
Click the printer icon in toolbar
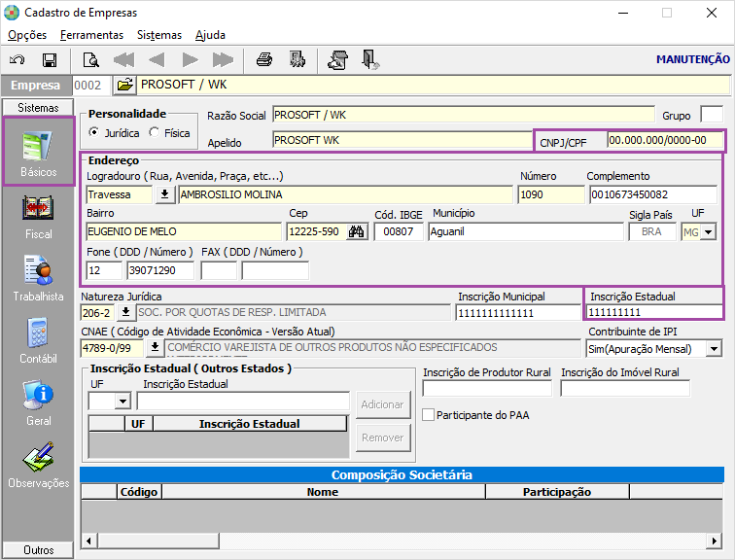point(264,59)
